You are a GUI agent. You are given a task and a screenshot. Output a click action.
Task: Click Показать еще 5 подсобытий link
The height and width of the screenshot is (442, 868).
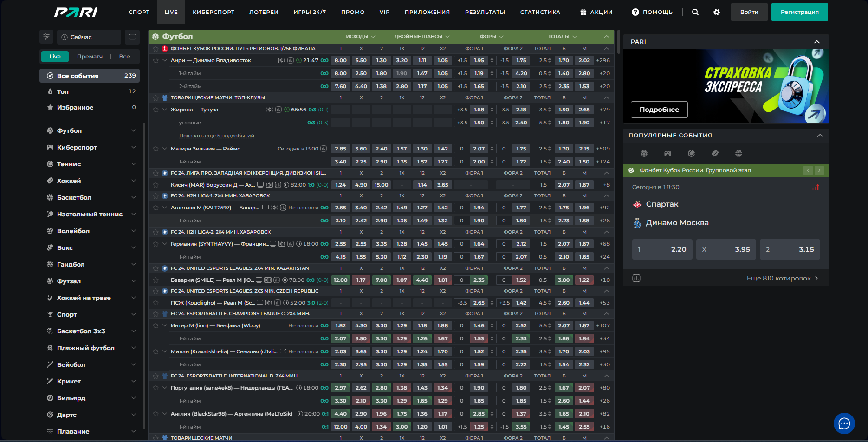(216, 136)
